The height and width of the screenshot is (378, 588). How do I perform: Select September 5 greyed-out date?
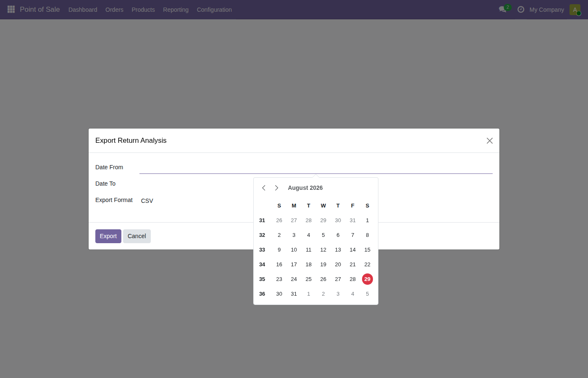[x=367, y=294]
